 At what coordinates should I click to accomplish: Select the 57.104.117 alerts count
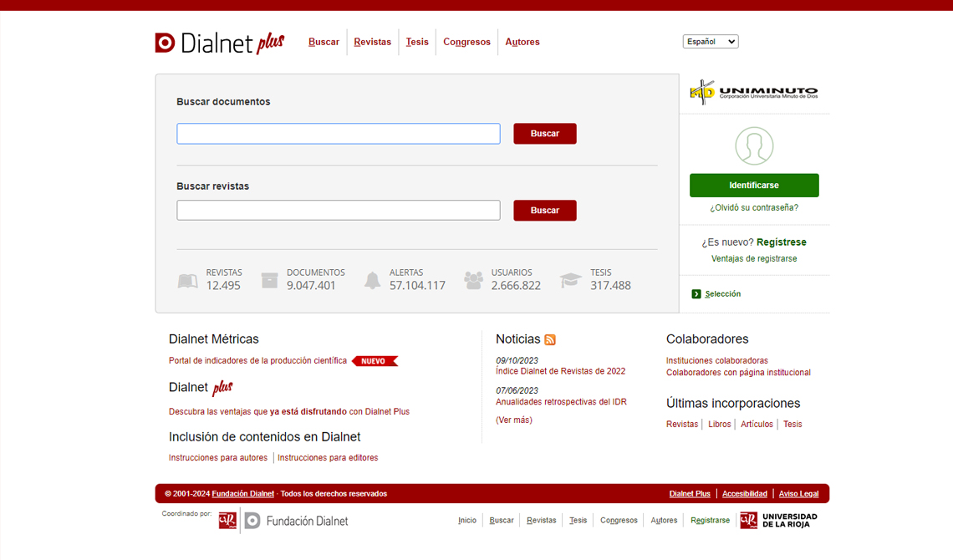(x=417, y=286)
